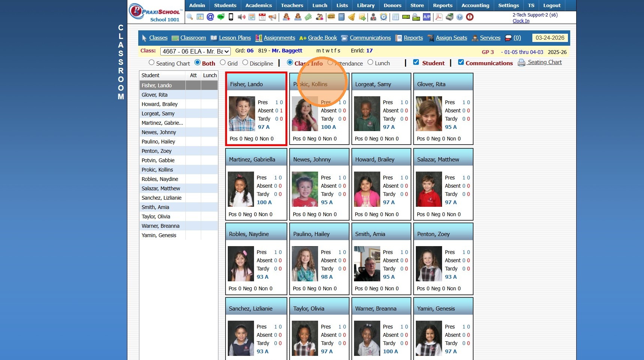Click the Att column header
644x360 pixels.
coord(193,75)
